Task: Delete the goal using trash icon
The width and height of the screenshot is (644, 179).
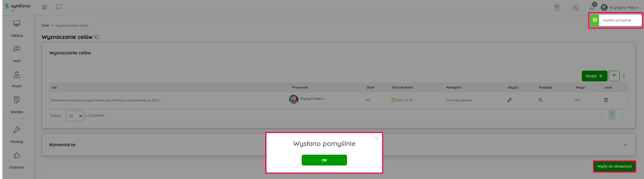Action: (606, 100)
